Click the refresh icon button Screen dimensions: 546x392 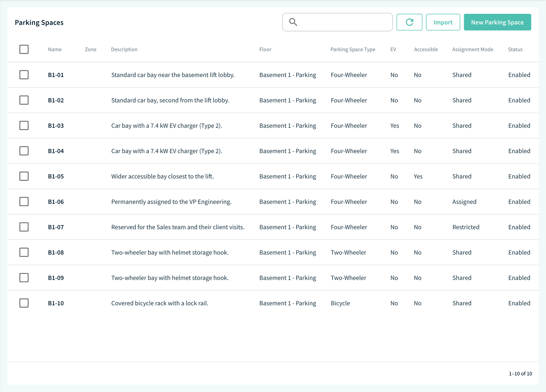tap(409, 22)
